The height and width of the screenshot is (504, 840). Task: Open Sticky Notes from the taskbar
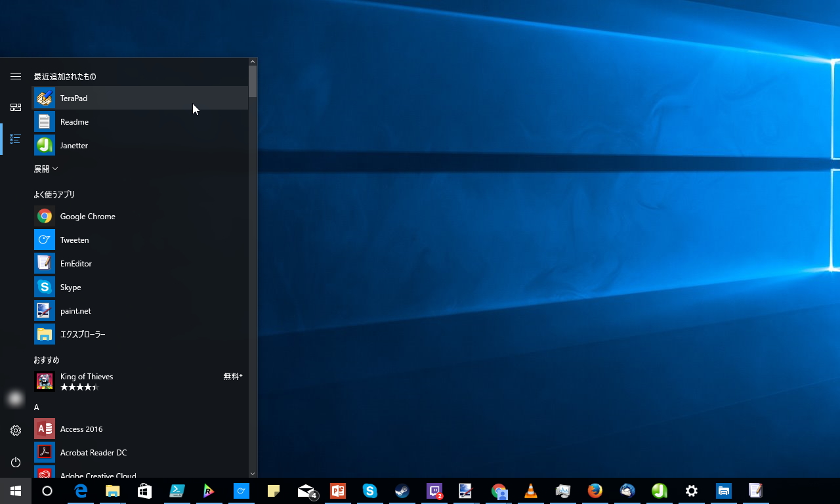[x=274, y=491]
